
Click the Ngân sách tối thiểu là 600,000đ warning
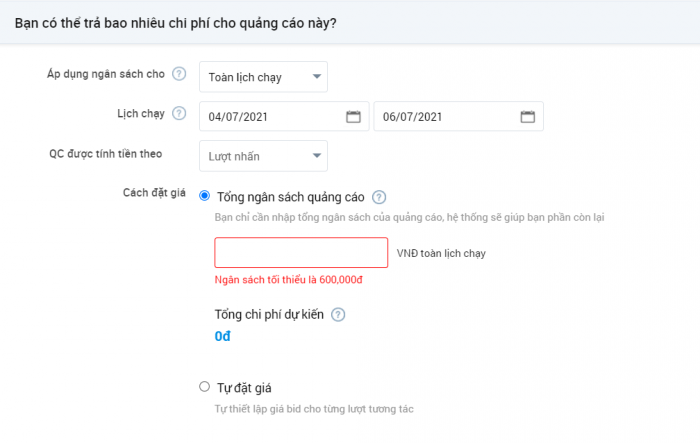(288, 280)
